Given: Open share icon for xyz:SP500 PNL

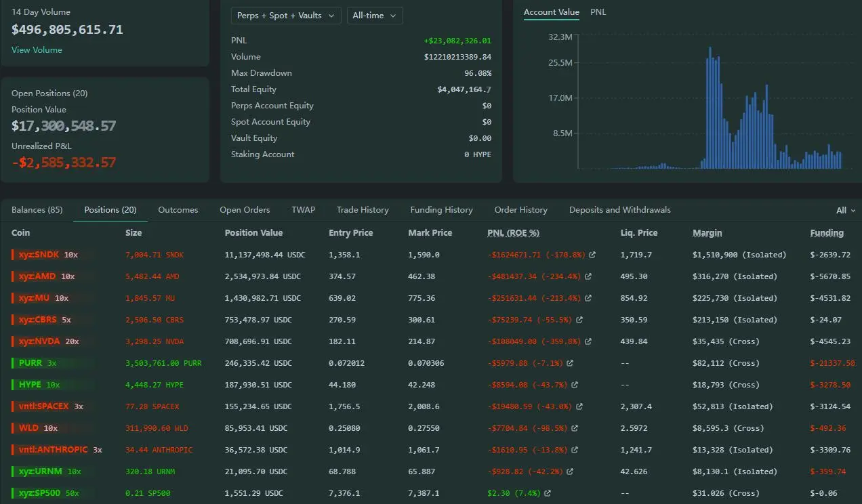Looking at the screenshot, I should (548, 493).
